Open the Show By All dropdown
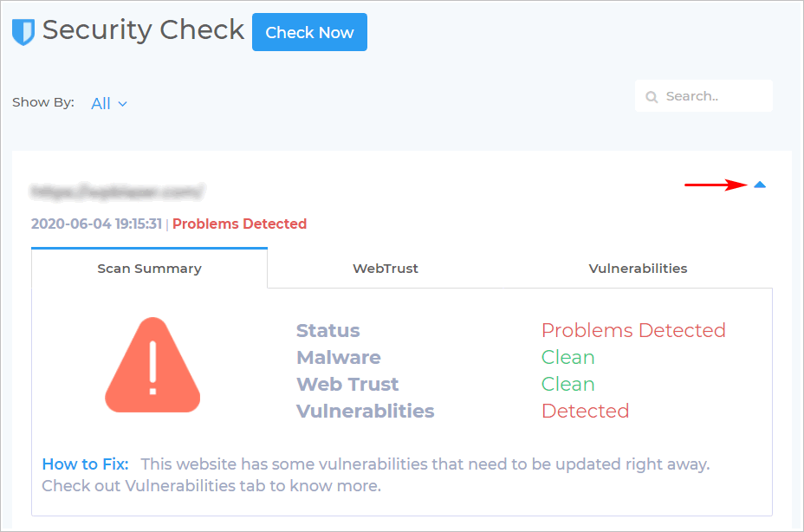804x532 pixels. point(108,104)
